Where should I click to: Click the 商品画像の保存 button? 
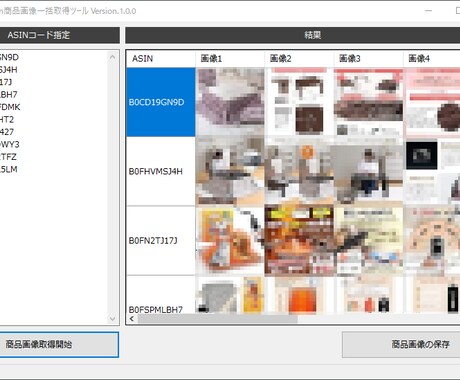tap(401, 344)
